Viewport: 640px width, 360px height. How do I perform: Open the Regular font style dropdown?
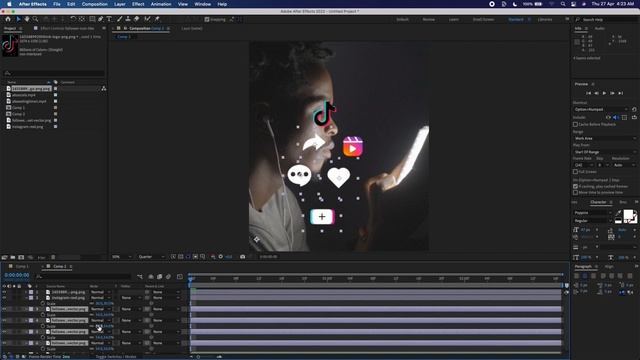pos(593,221)
